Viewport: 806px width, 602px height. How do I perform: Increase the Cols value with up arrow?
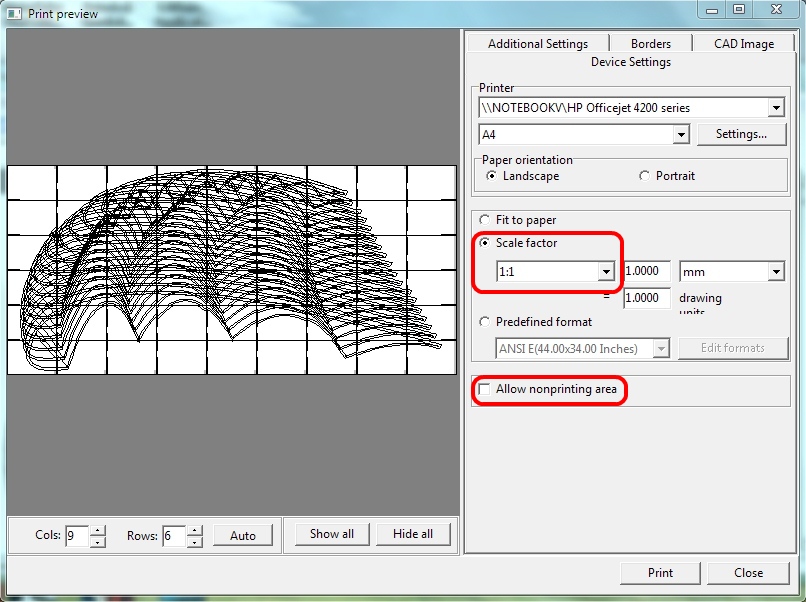click(x=97, y=530)
